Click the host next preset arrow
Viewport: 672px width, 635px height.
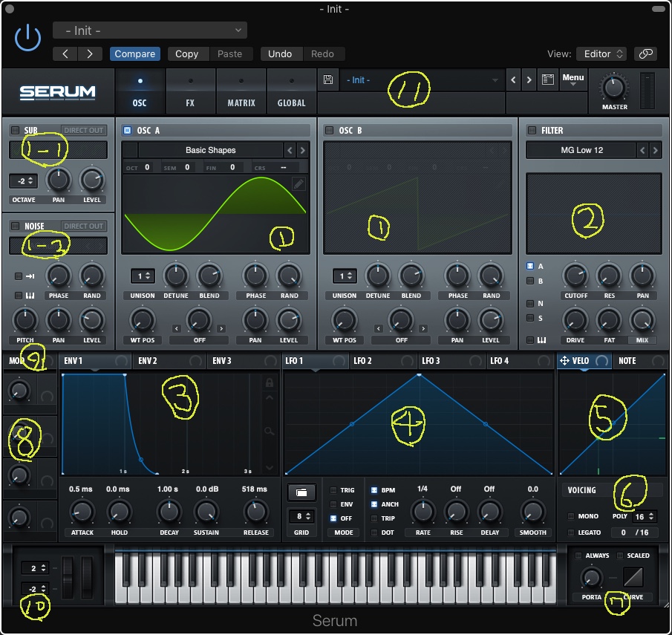click(90, 54)
